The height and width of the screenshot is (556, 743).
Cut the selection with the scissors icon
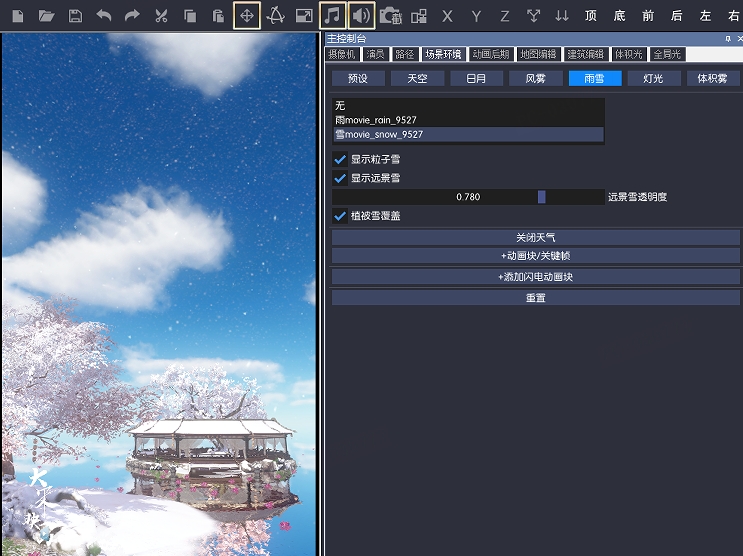pyautogui.click(x=161, y=16)
